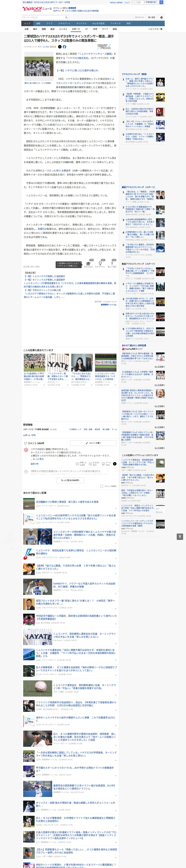Click the search magnifier icon beside keyword field
Image resolution: width=186 pixels, height=868 pixels.
point(66,17)
